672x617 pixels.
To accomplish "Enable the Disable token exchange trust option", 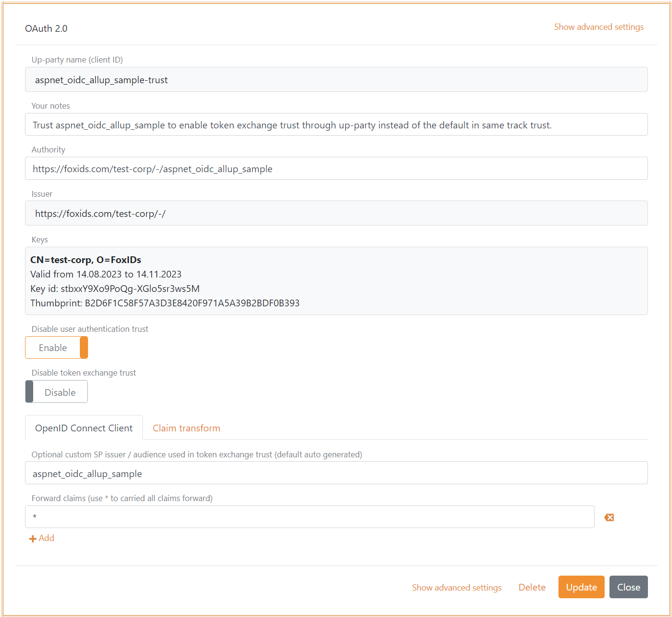I will (56, 391).
